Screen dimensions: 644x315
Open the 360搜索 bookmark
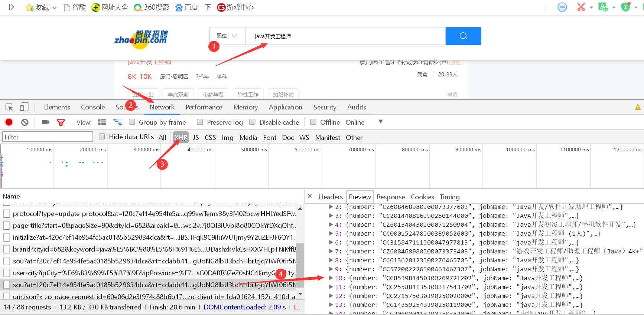[152, 7]
